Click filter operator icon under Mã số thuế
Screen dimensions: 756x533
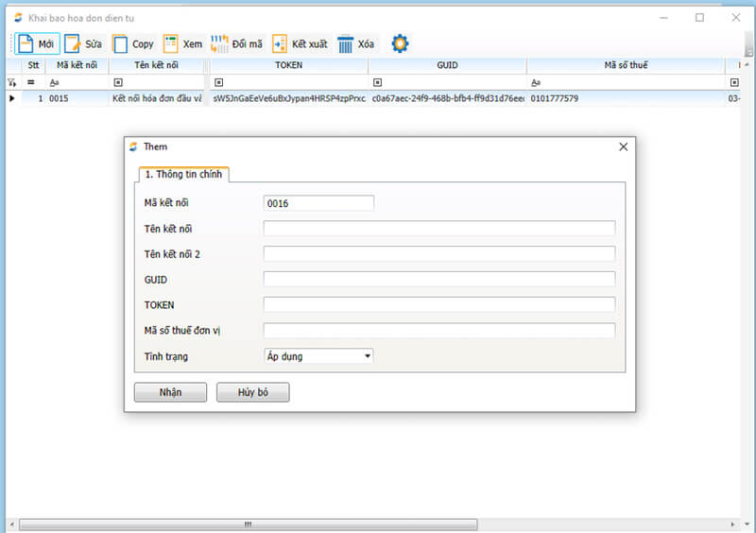point(536,83)
